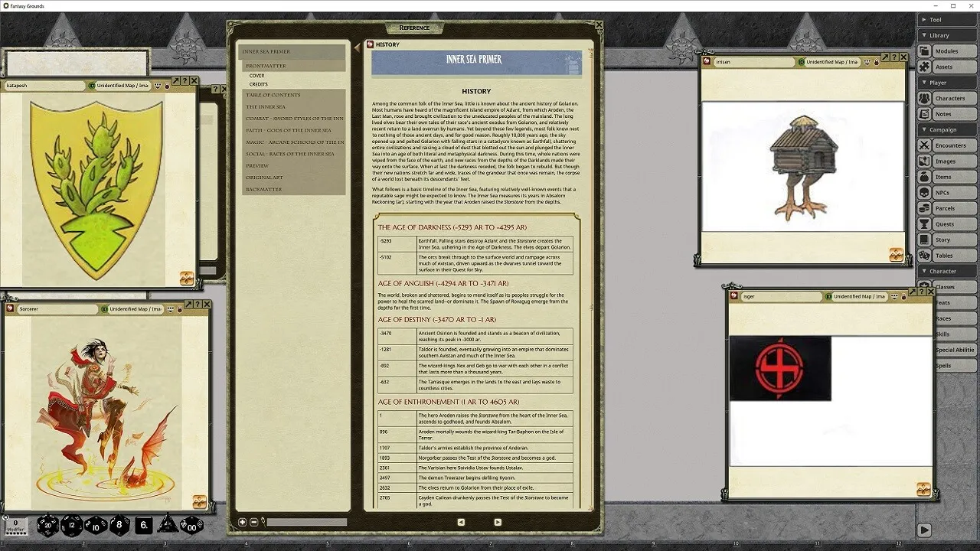Open Magic - Arcane Schools chapter
The image size is (980, 551).
click(294, 142)
